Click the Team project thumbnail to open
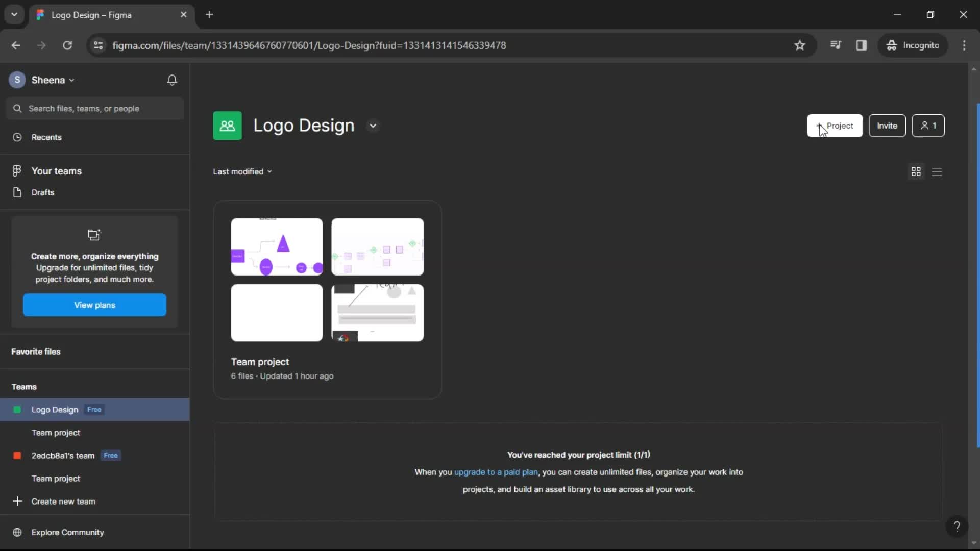Image resolution: width=980 pixels, height=551 pixels. point(327,279)
